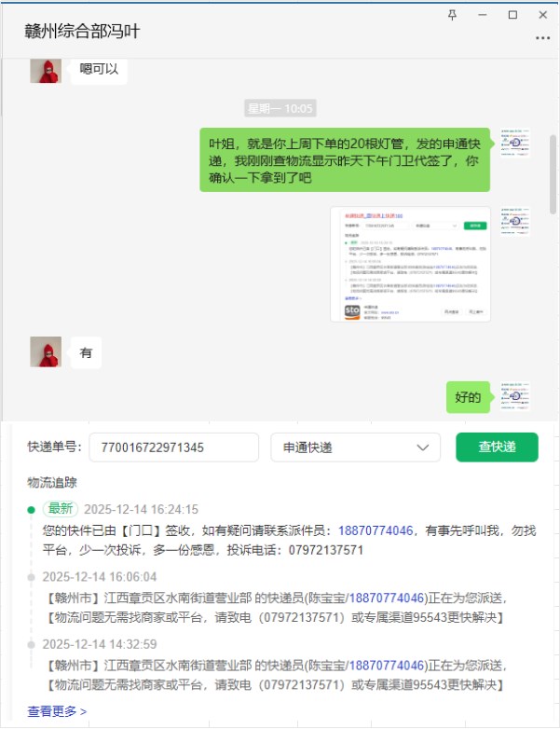Viewport: 560px width, 729px height.
Task: Click the chat conversation scrollbar
Action: 553,174
